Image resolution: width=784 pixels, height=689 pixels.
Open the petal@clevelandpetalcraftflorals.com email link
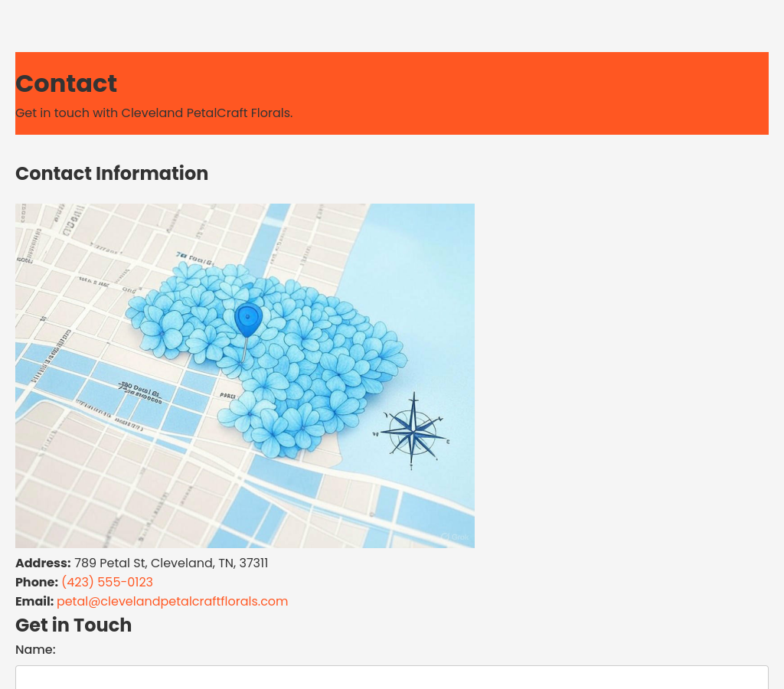(172, 602)
